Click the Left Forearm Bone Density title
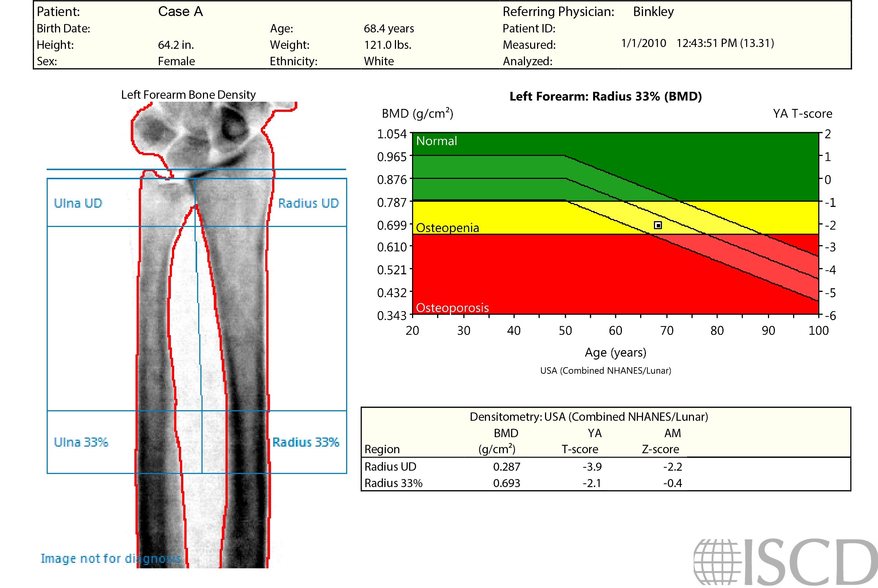This screenshot has height=588, width=878. coord(188,94)
